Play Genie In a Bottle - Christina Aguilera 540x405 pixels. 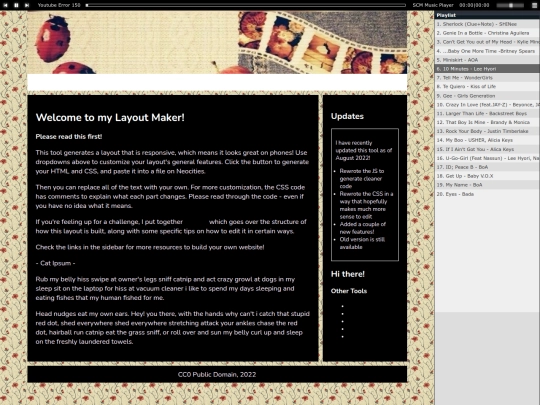(x=487, y=33)
